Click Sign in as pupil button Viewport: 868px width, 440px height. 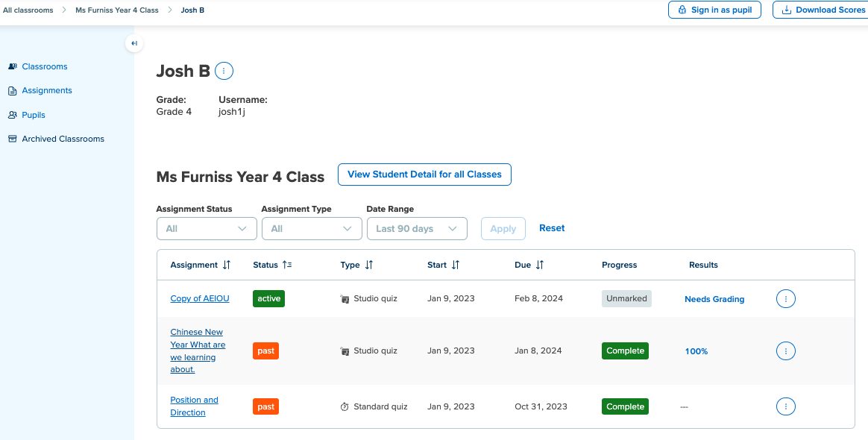[714, 10]
